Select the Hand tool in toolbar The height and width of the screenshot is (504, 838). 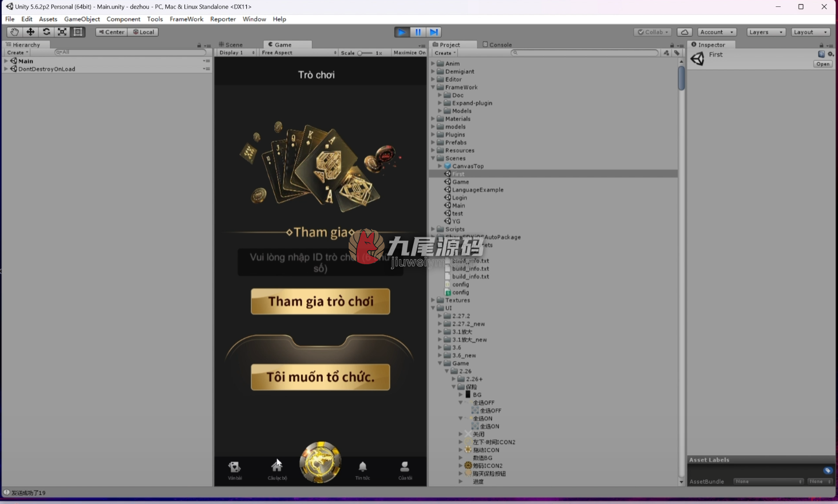14,32
